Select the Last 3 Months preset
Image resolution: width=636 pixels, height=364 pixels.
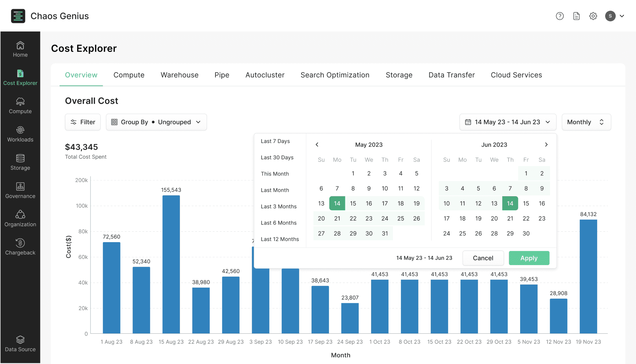[279, 206]
